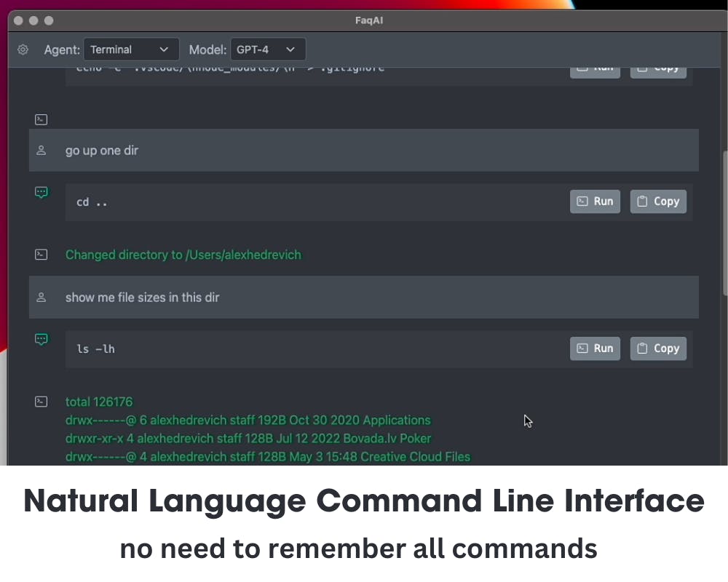The height and width of the screenshot is (582, 728).
Task: Click the terminal icon above 'go up one dir'
Action: click(41, 120)
